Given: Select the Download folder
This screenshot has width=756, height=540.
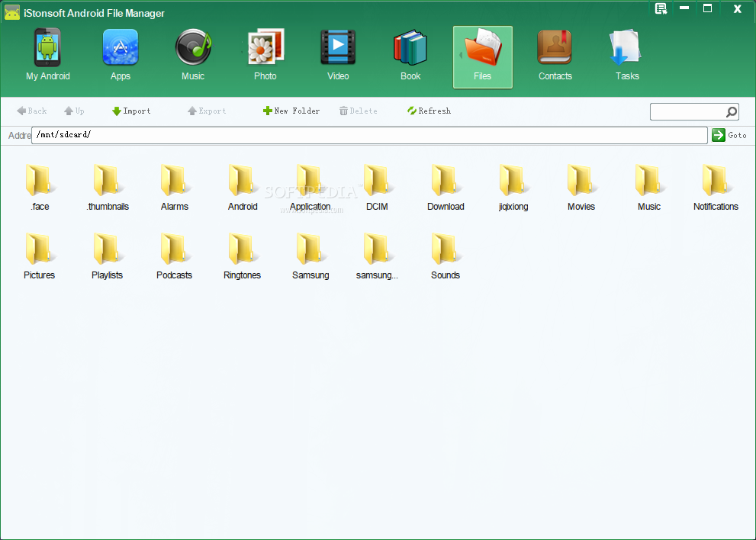Looking at the screenshot, I should point(446,188).
